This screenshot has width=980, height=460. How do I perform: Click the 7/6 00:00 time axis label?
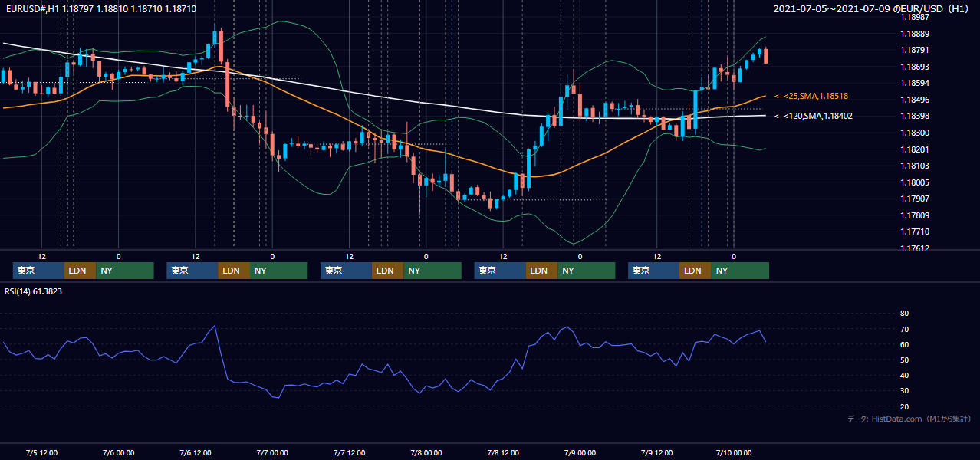tap(119, 452)
